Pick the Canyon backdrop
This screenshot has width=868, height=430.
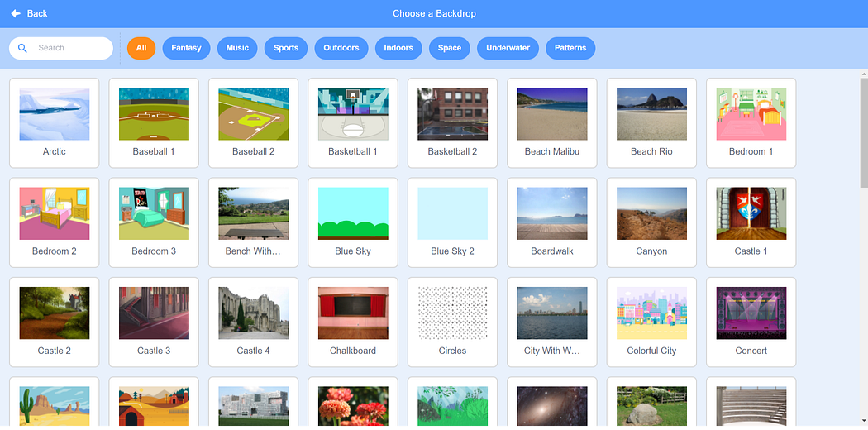pyautogui.click(x=652, y=222)
